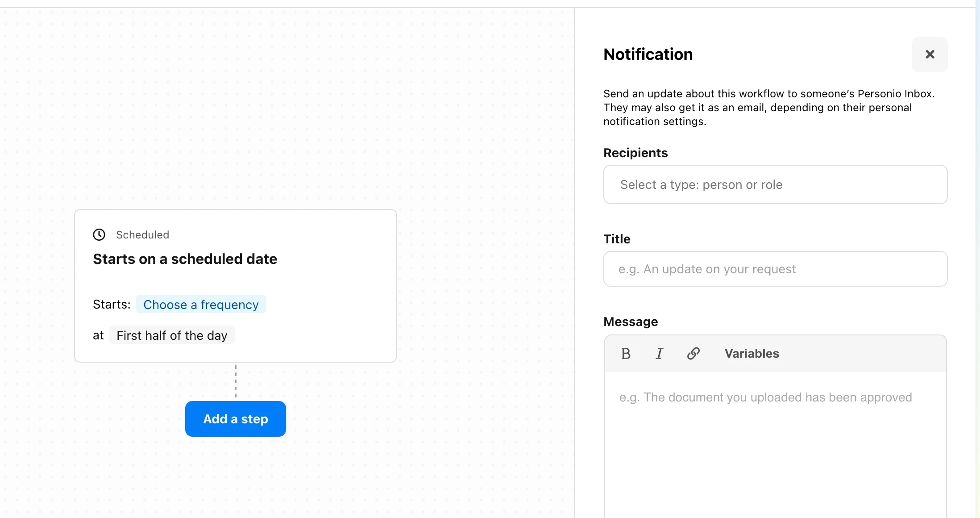
Task: Click the notification description text
Action: 769,108
